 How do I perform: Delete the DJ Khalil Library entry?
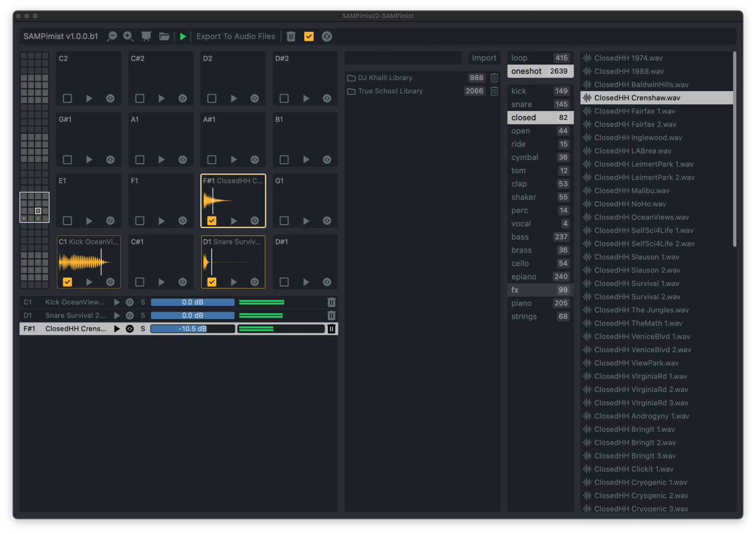(x=494, y=78)
